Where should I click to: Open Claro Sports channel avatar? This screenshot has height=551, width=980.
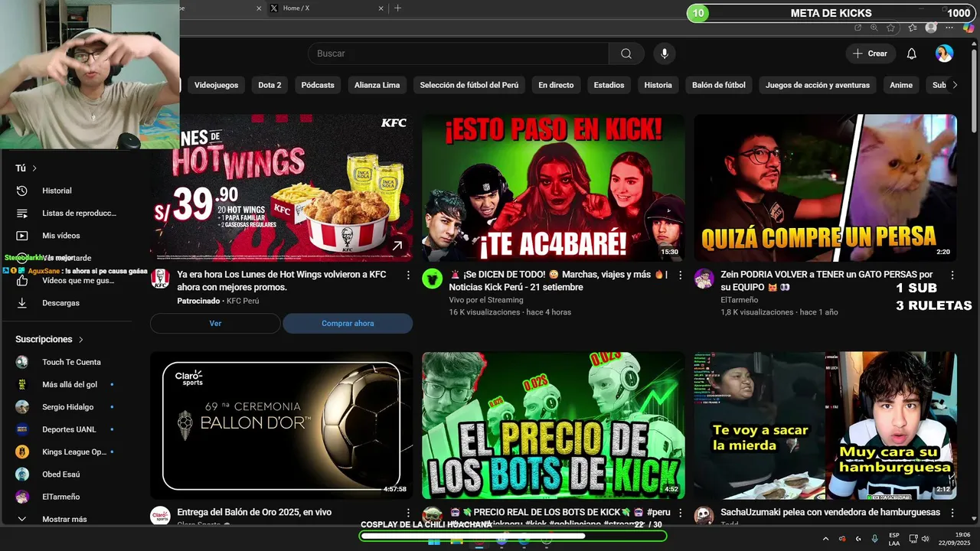click(160, 516)
